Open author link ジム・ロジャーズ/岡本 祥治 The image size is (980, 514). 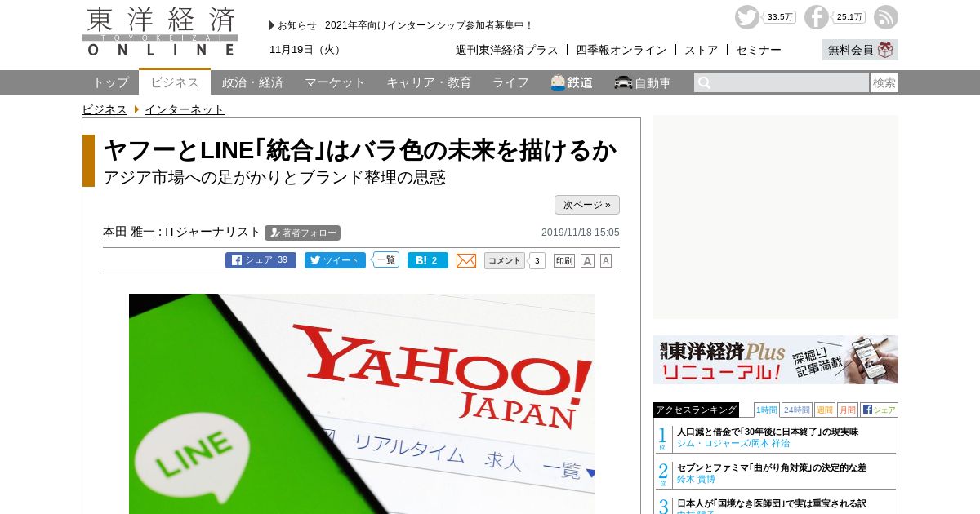(x=733, y=443)
